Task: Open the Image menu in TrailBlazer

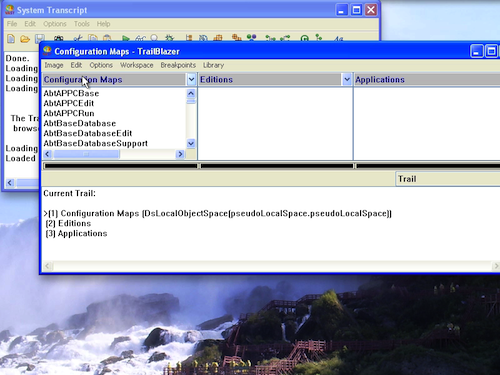Action: [54, 65]
